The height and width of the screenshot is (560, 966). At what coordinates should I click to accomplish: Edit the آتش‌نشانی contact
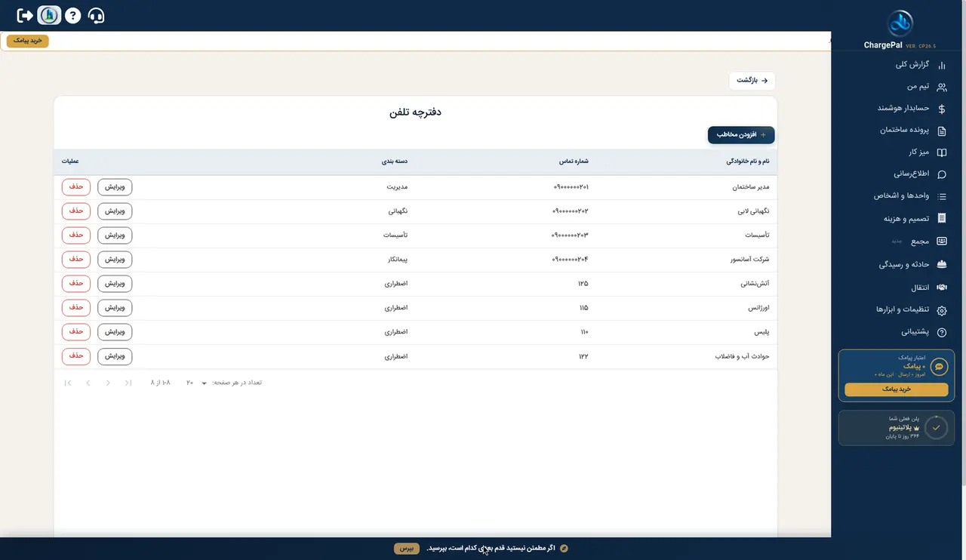point(115,284)
